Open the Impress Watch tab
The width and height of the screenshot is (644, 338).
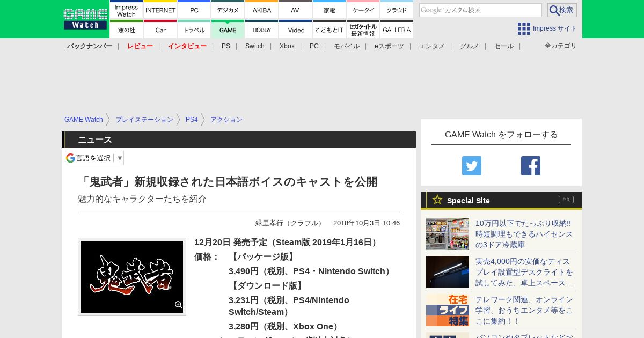(x=126, y=10)
